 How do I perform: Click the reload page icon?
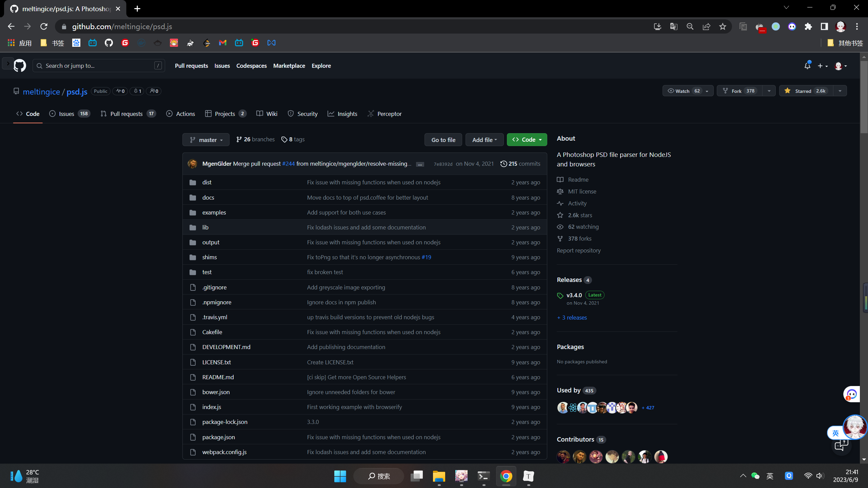pyautogui.click(x=44, y=26)
